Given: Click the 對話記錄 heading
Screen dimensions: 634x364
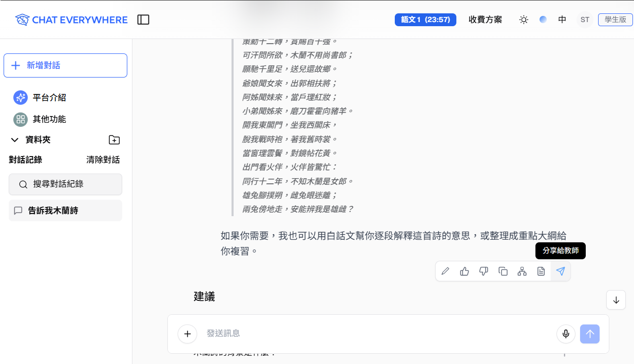Looking at the screenshot, I should point(26,160).
